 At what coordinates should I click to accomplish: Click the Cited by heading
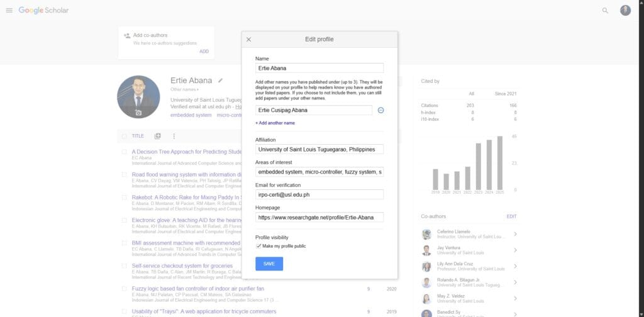point(430,81)
